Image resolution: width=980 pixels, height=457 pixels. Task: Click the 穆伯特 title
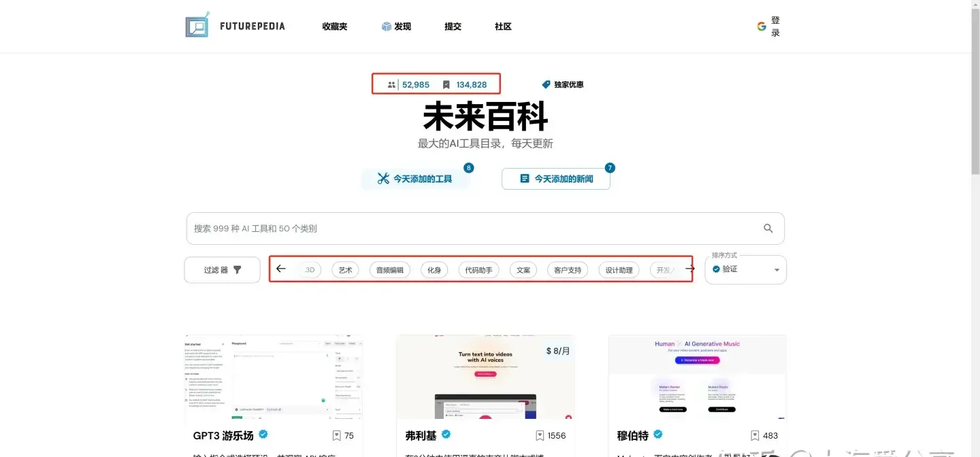click(632, 436)
